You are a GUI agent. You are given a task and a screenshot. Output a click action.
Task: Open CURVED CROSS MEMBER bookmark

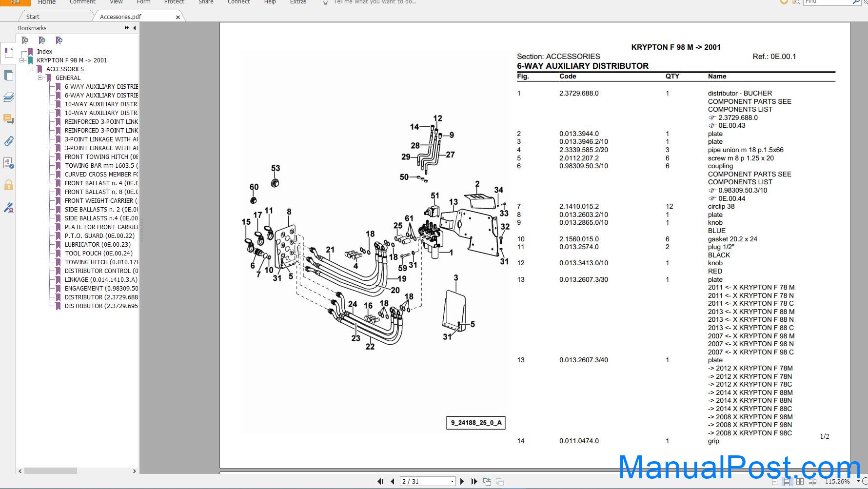[101, 175]
